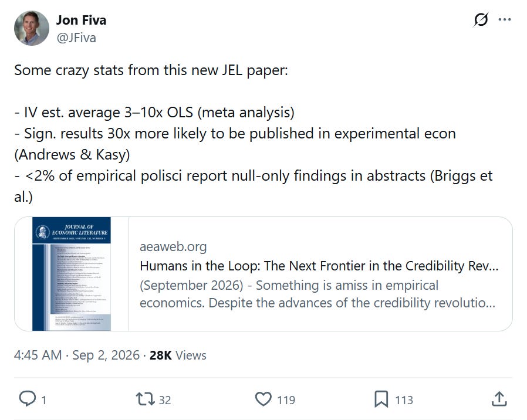
Task: Click the link card description about empirical economics
Action: pos(317,294)
